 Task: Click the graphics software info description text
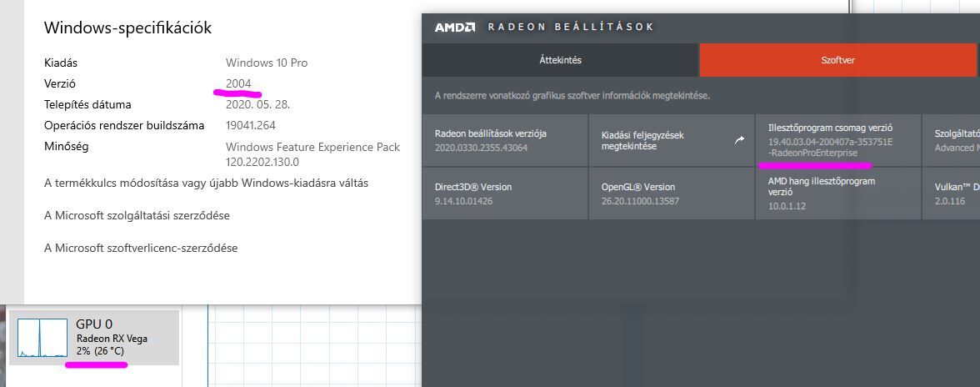click(572, 96)
